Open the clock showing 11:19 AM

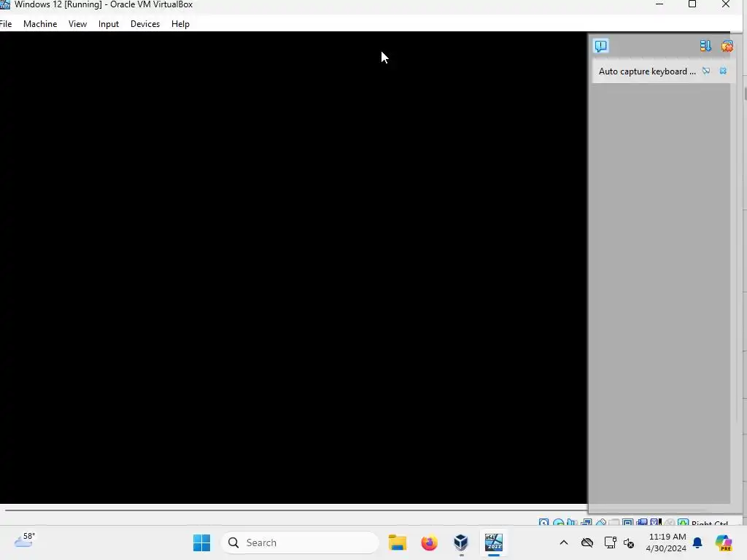coord(666,542)
